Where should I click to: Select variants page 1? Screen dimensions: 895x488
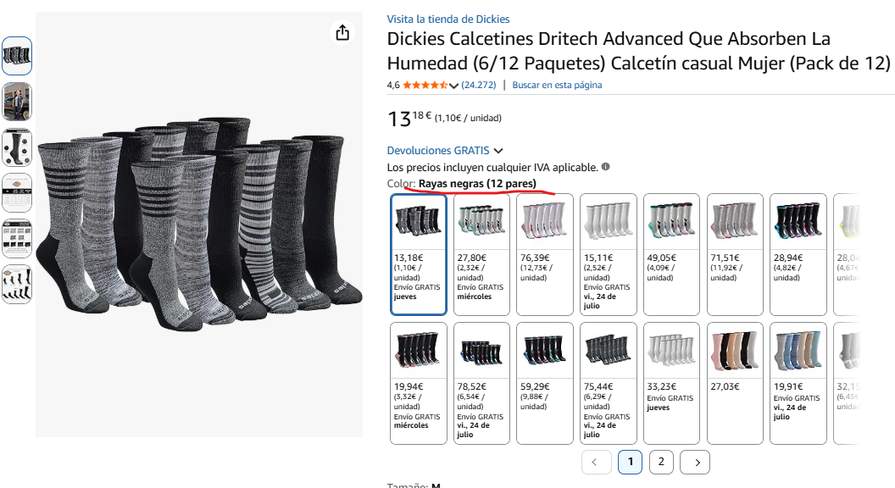630,462
